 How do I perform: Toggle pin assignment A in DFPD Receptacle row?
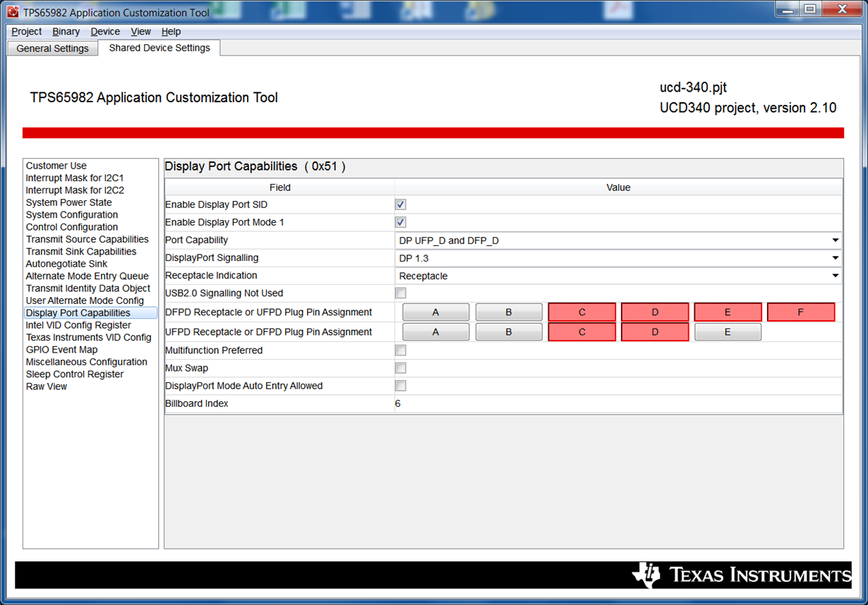(435, 312)
